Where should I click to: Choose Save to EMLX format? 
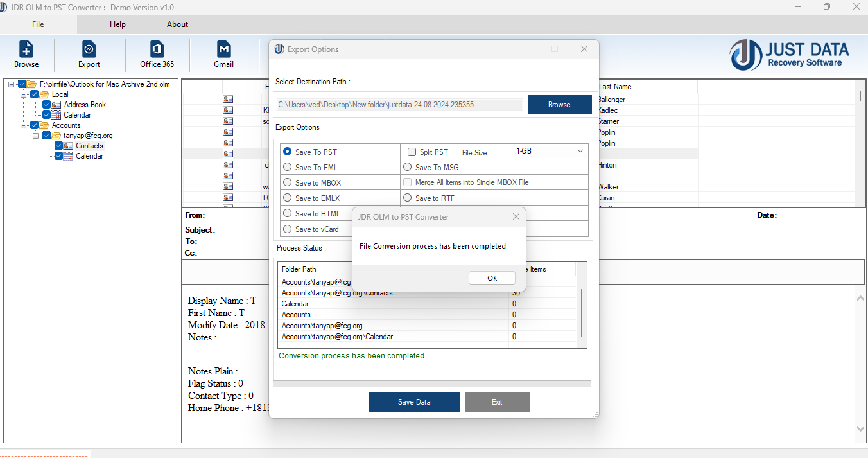coord(288,198)
